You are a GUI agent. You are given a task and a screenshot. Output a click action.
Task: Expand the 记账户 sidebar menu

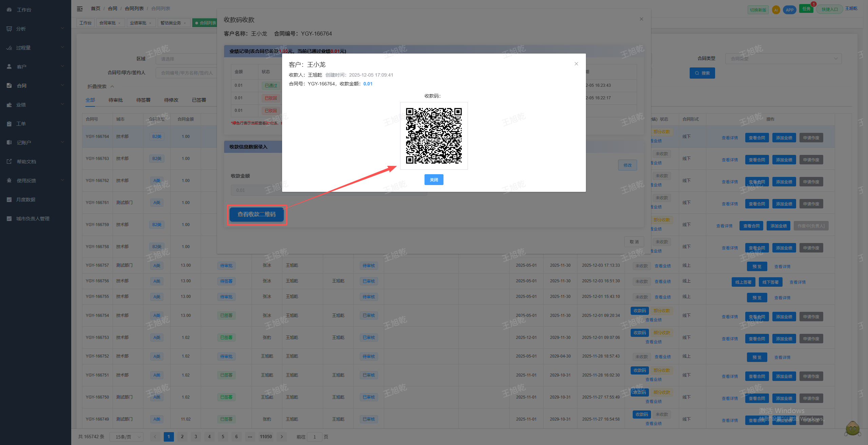click(x=36, y=143)
